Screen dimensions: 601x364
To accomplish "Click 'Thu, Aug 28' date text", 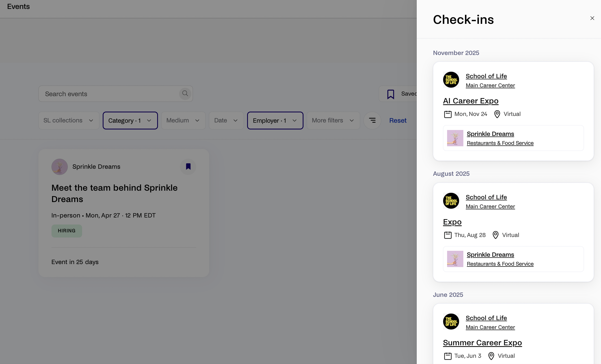I will click(470, 235).
